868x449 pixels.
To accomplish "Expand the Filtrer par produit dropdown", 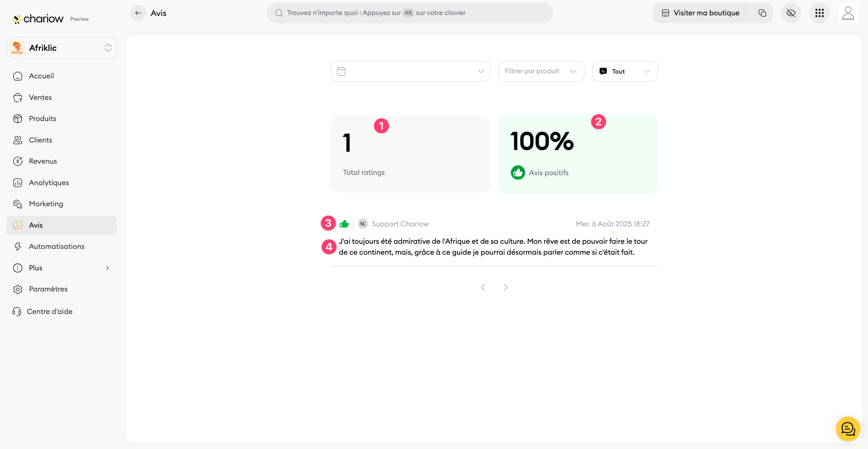I will (541, 71).
